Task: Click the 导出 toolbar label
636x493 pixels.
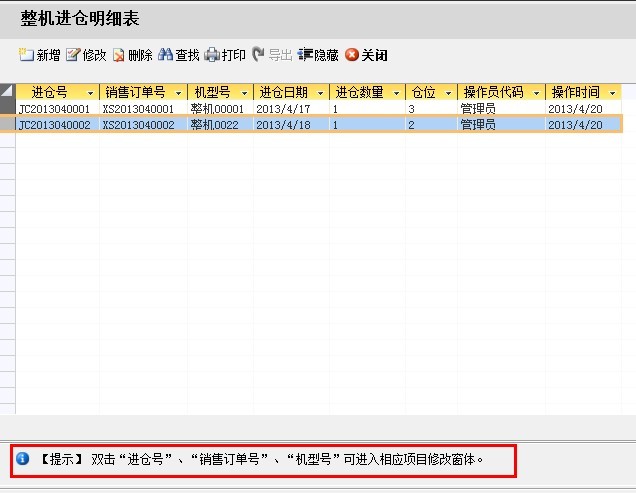Action: (280, 55)
